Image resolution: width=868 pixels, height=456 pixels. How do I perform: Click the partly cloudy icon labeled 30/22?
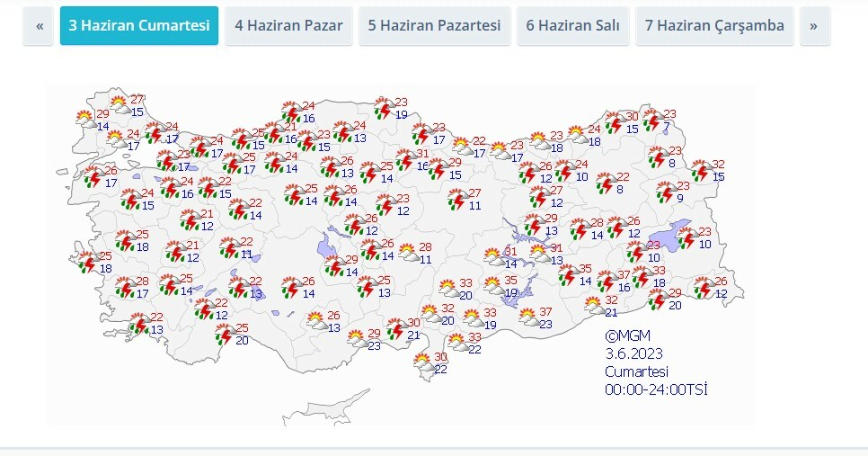click(x=423, y=362)
